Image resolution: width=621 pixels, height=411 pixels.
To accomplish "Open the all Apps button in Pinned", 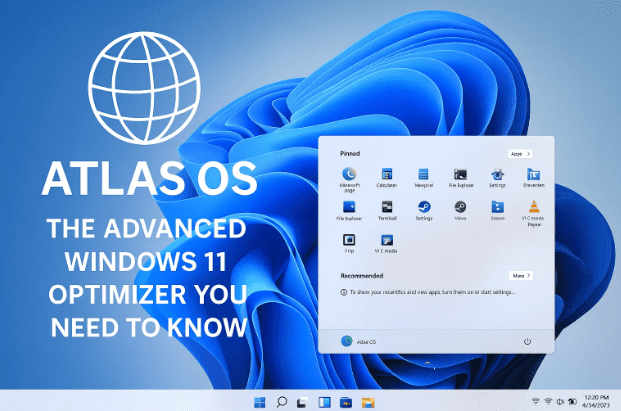I will click(520, 154).
